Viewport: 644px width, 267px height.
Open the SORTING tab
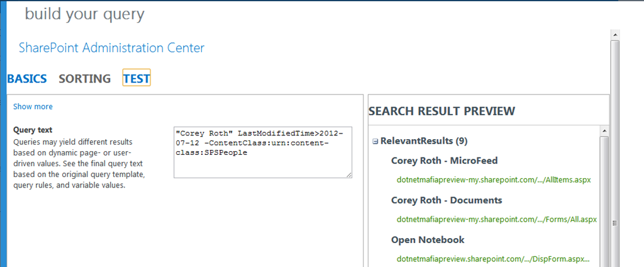click(x=85, y=79)
